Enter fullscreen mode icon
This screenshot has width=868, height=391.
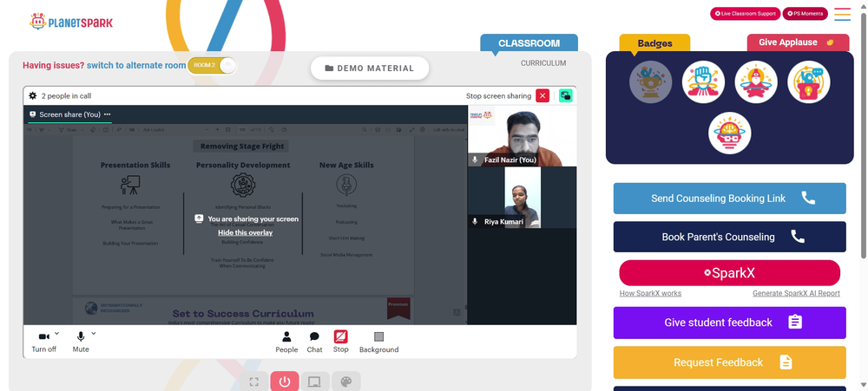[254, 381]
